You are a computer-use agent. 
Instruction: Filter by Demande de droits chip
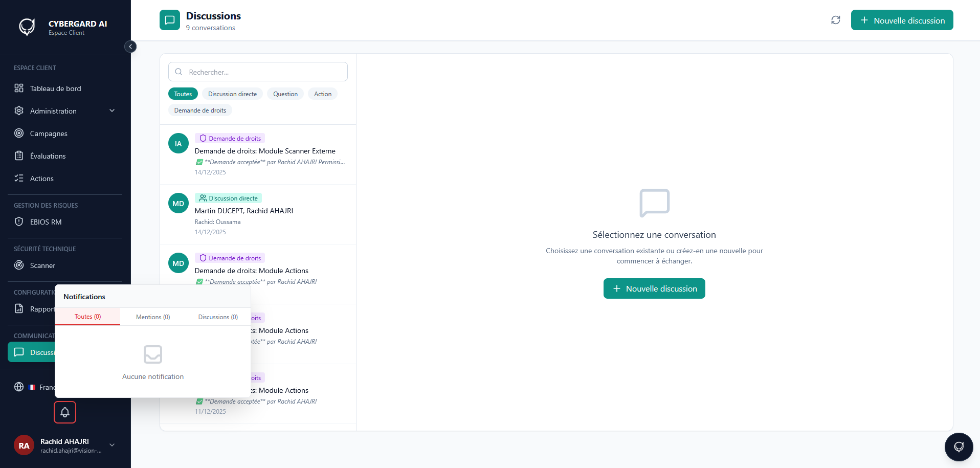[200, 110]
